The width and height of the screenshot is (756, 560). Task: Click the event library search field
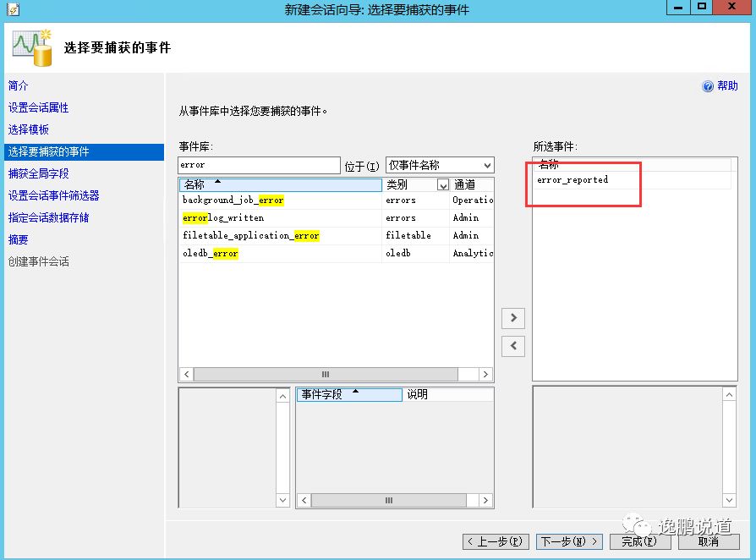pos(259,165)
